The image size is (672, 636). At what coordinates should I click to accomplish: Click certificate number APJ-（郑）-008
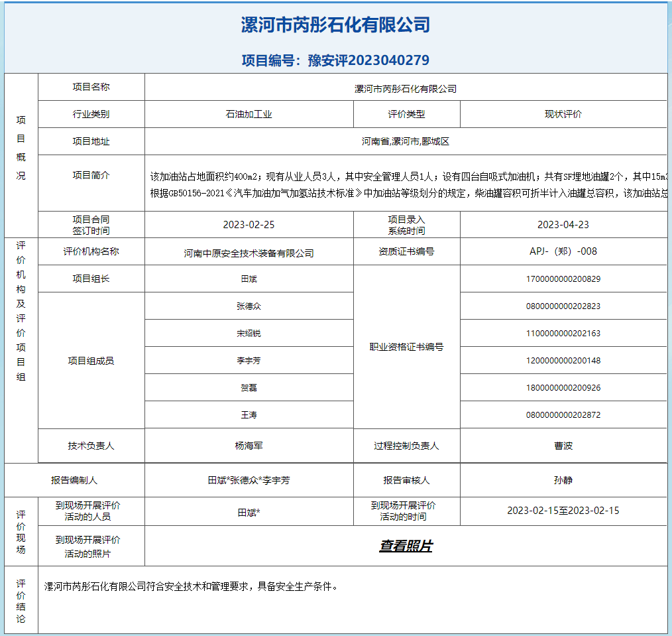point(563,251)
